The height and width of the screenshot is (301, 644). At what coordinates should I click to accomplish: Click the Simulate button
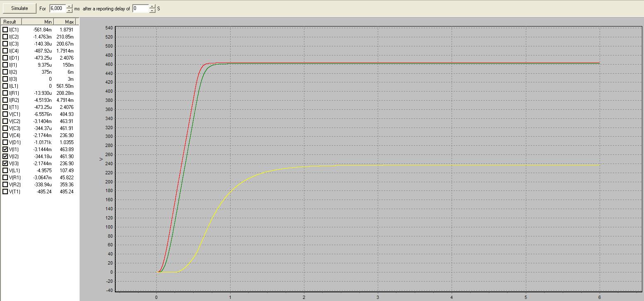19,8
